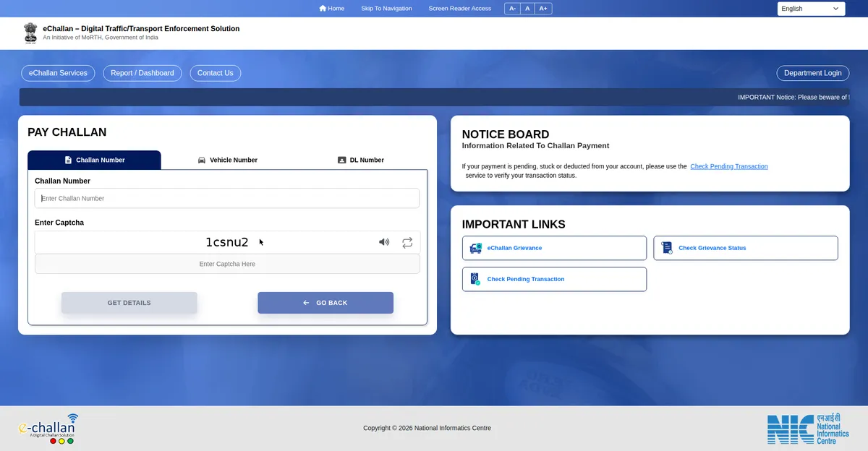Click the Department Login button
This screenshot has height=451, width=868.
coord(813,73)
